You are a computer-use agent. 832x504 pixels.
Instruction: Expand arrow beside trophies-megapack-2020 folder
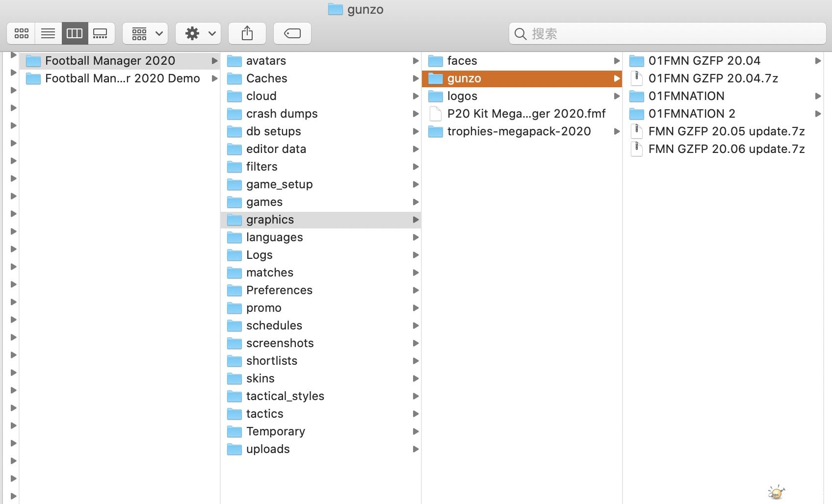[617, 131]
